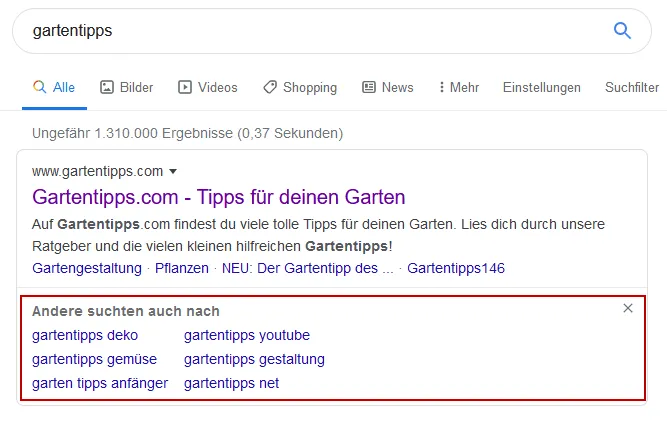Search for gartentipps youtube
Screen dimensions: 667x430
point(247,336)
